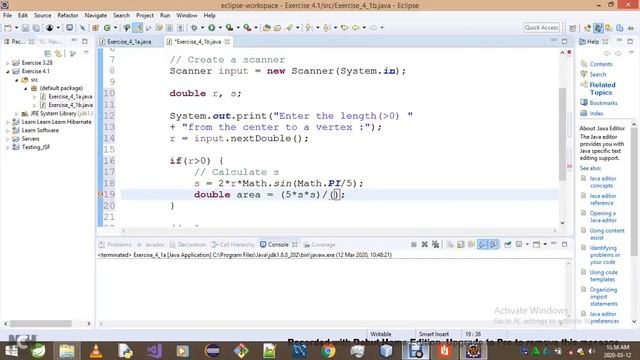Open the Navigate menu

coord(96,15)
